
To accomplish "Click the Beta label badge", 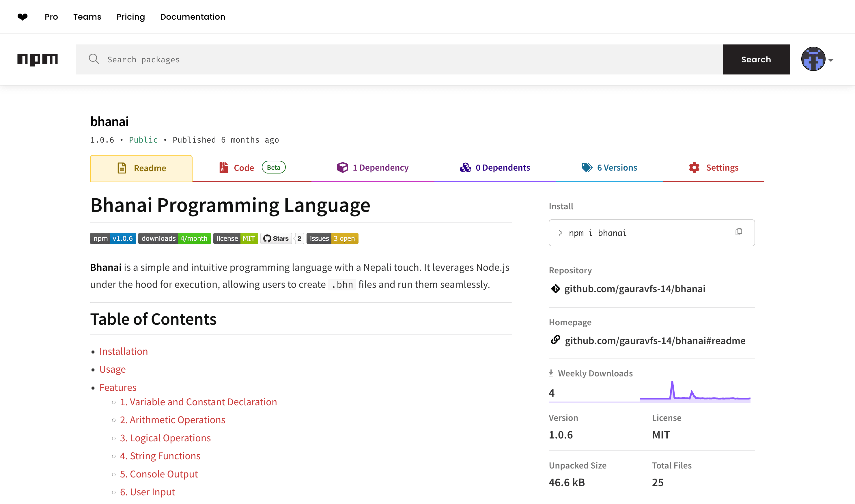I will [274, 167].
